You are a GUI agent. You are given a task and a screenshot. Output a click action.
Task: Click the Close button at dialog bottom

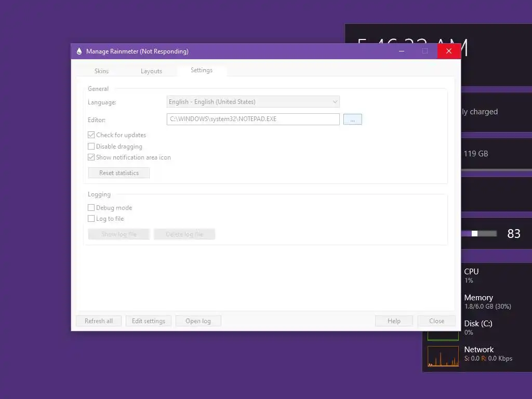click(x=436, y=321)
